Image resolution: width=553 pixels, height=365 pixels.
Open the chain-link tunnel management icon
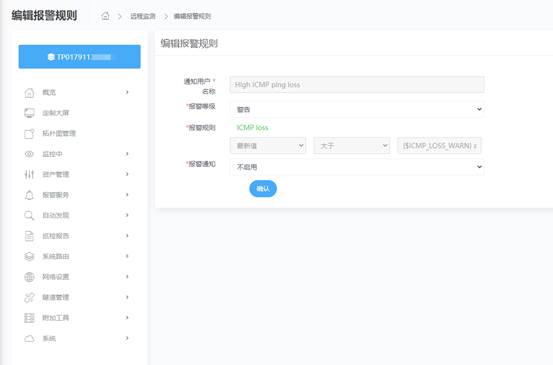[x=29, y=297]
